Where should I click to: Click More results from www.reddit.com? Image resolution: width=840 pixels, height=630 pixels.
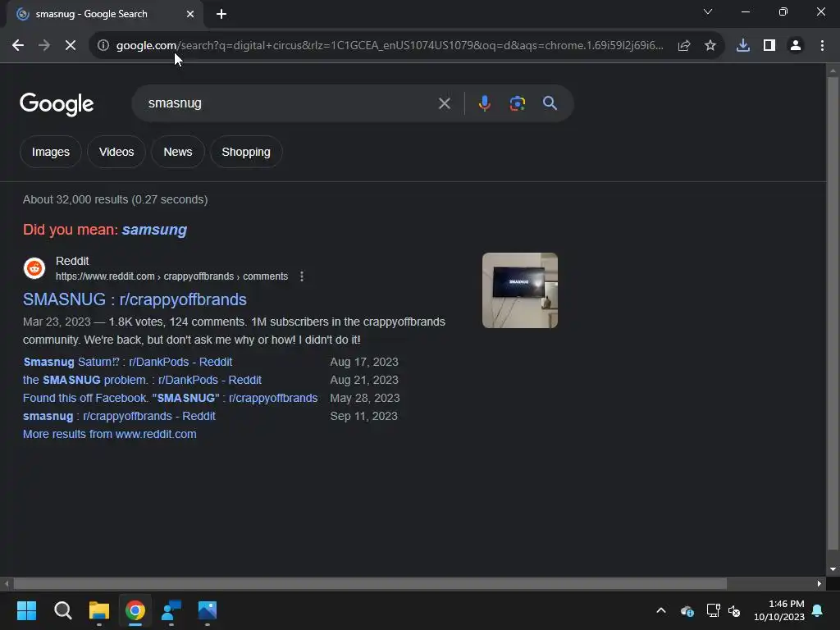point(110,435)
